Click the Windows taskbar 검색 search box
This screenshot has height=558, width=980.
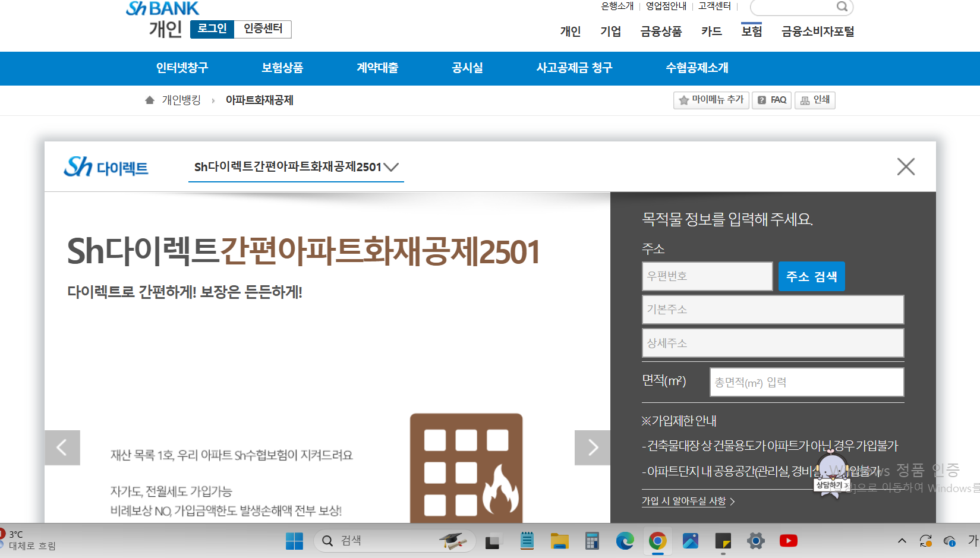click(x=395, y=541)
